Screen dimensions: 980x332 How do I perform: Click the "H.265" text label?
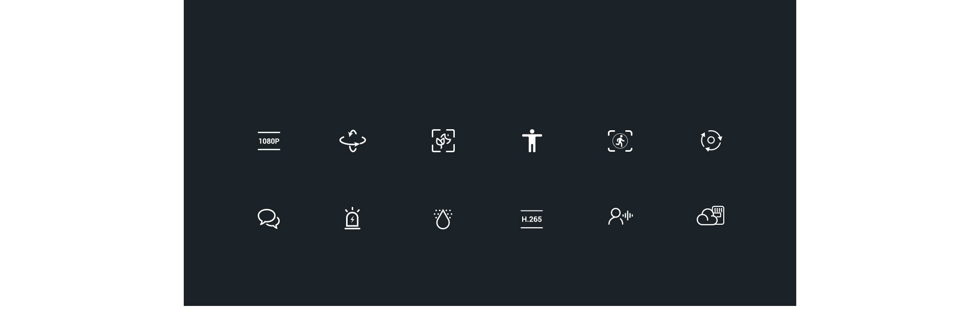531,219
